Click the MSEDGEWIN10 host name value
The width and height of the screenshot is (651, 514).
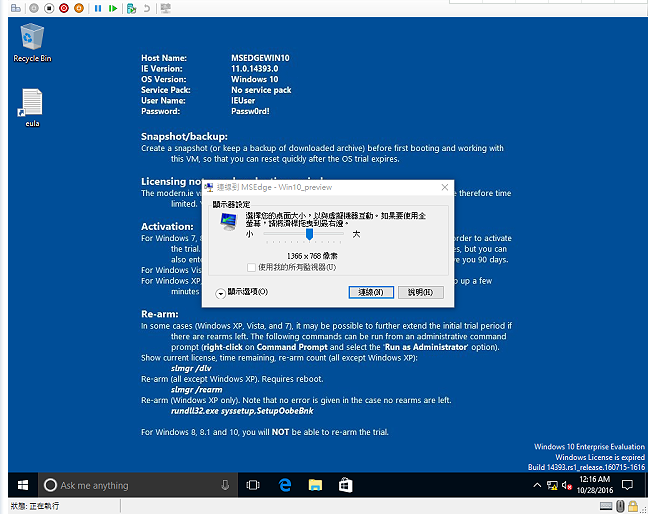260,58
